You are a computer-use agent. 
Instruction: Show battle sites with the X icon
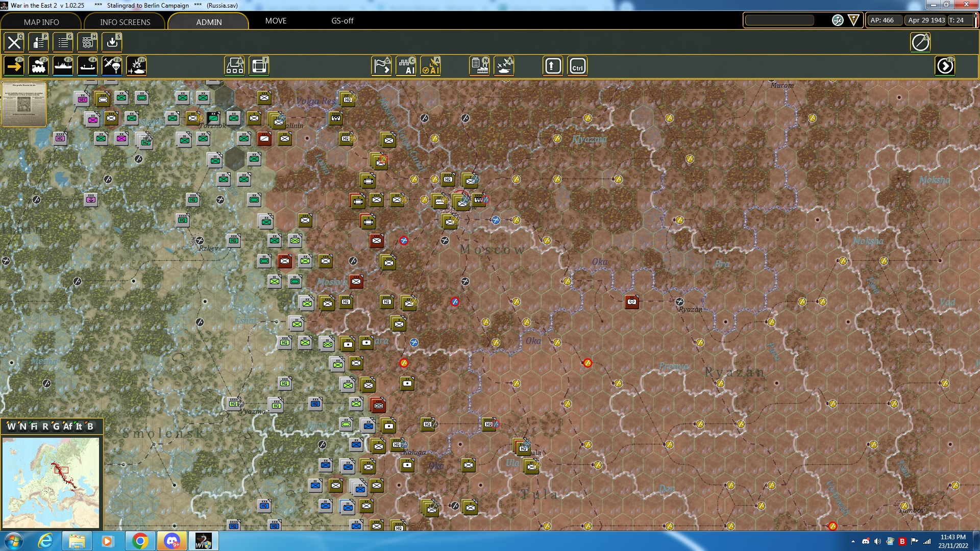504,65
